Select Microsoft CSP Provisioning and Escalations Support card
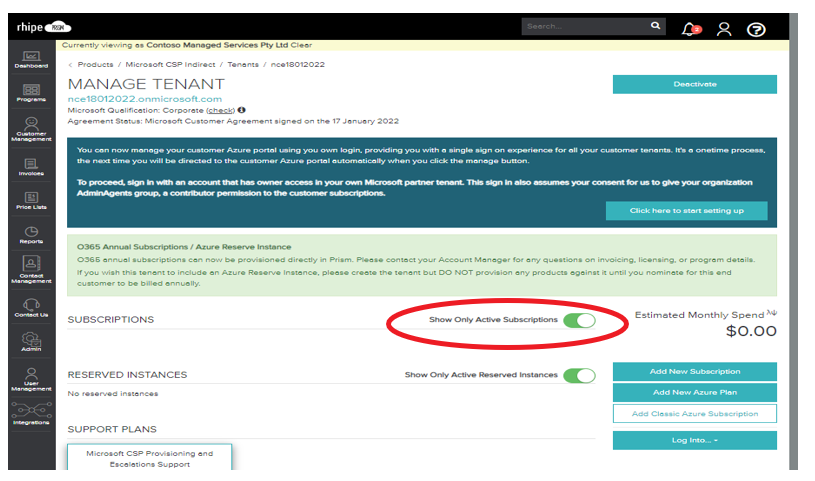This screenshot has width=815, height=481. (150, 457)
